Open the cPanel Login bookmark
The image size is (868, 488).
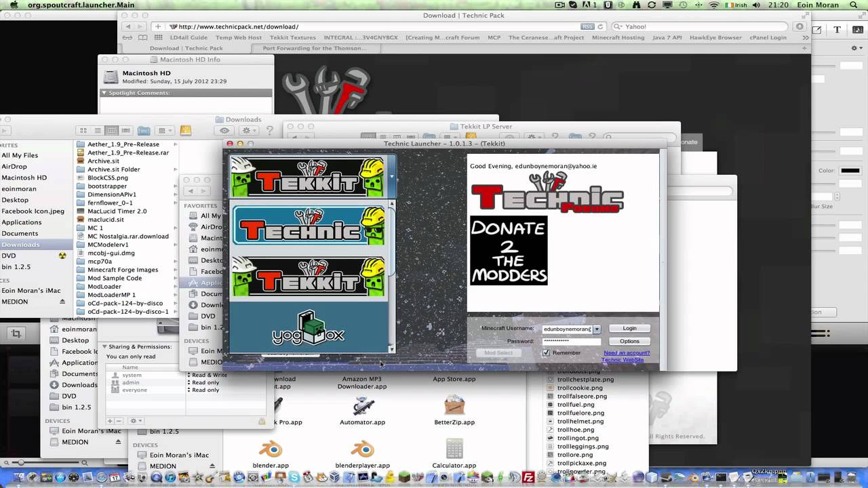[x=768, y=37]
